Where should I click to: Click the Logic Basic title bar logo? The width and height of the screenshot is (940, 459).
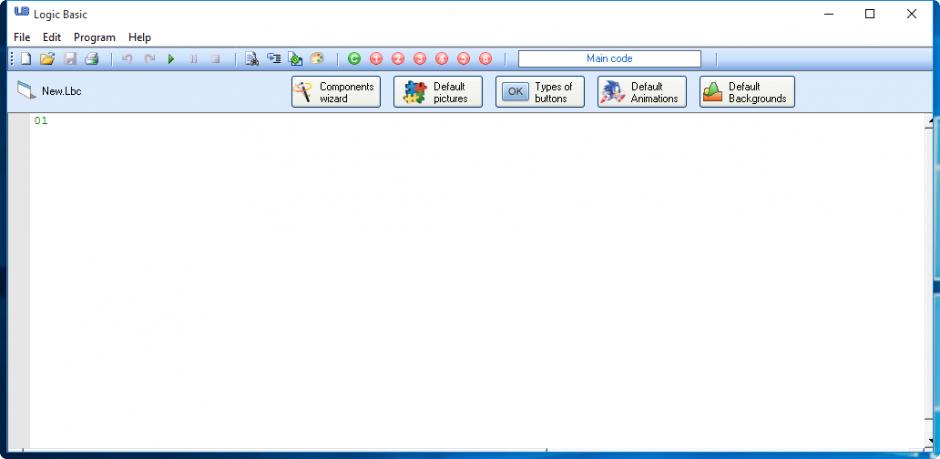(22, 13)
